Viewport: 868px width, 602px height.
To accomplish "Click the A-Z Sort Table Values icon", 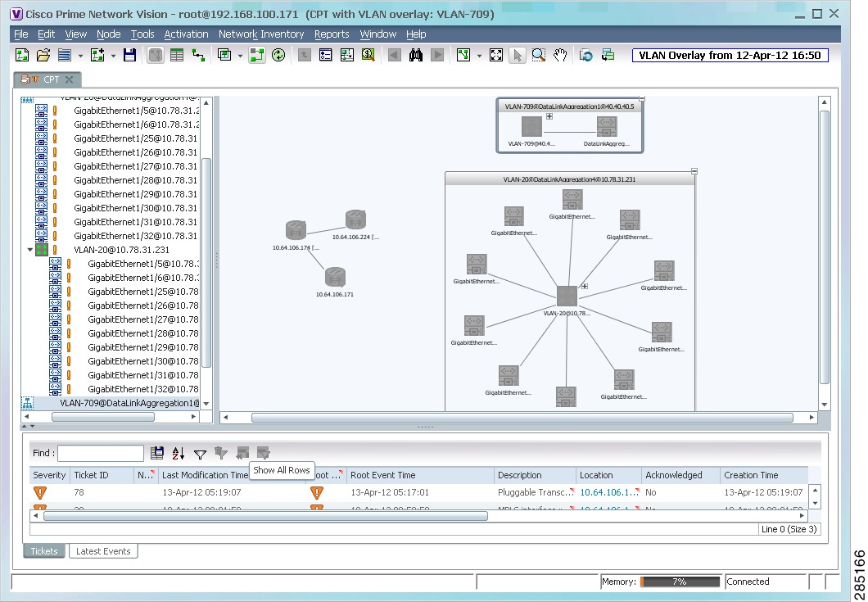I will (x=179, y=453).
